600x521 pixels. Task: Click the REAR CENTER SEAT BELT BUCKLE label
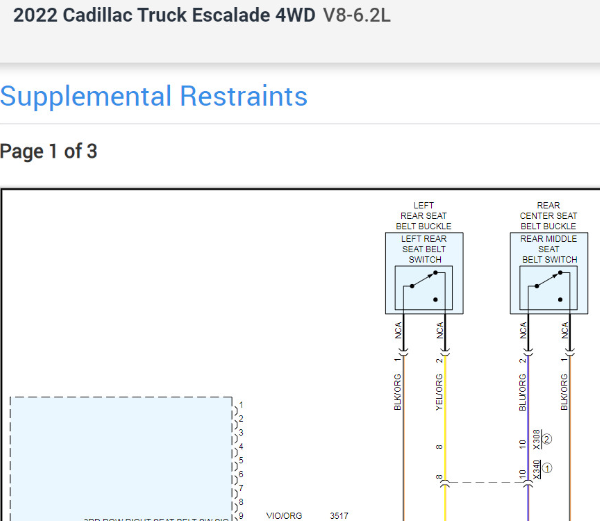[548, 216]
